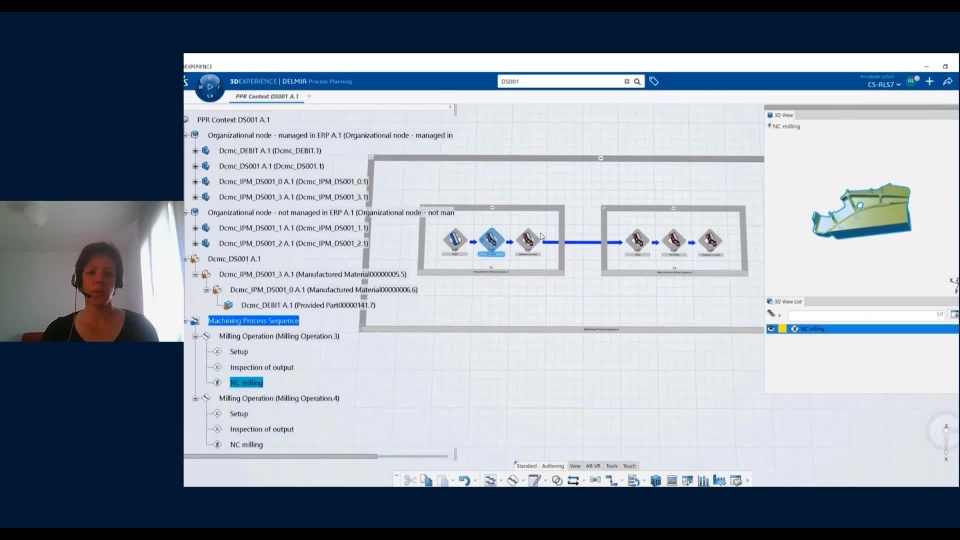Screen dimensions: 960x540
Task: Select the PPR Context DS001 A.1 tab
Action: (266, 96)
